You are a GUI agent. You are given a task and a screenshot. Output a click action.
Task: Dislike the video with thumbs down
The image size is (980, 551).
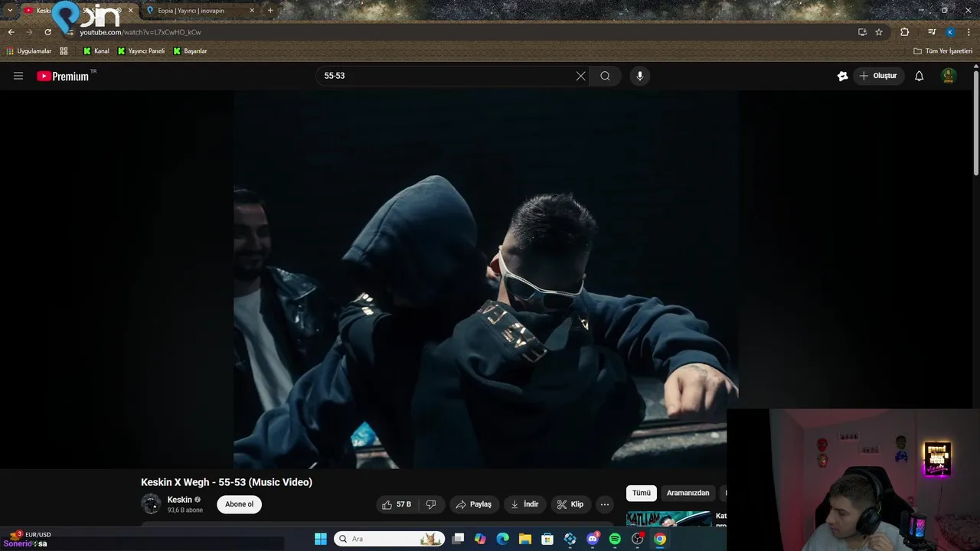click(431, 504)
